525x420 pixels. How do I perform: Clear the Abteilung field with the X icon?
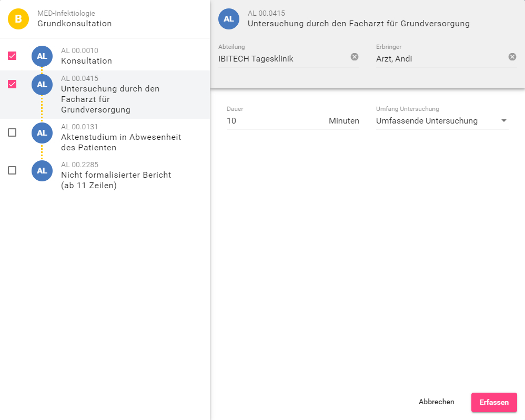(355, 57)
